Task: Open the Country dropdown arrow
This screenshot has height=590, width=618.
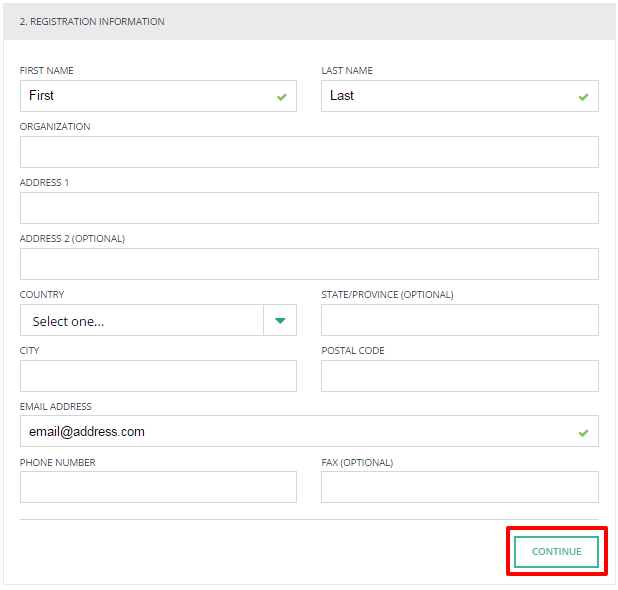Action: point(280,320)
